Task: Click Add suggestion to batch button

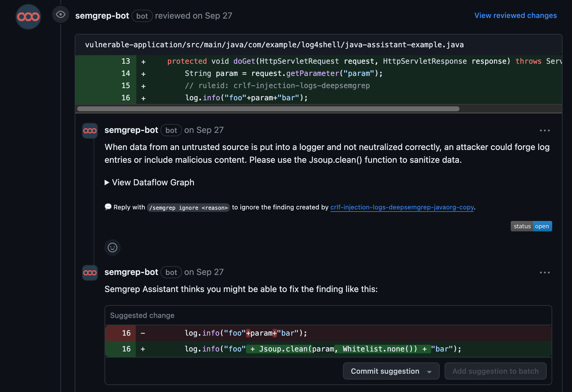Action: (x=495, y=371)
